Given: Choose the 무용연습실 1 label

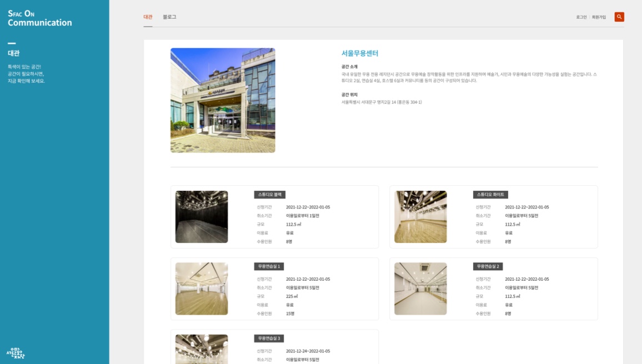Looking at the screenshot, I should pyautogui.click(x=269, y=266).
